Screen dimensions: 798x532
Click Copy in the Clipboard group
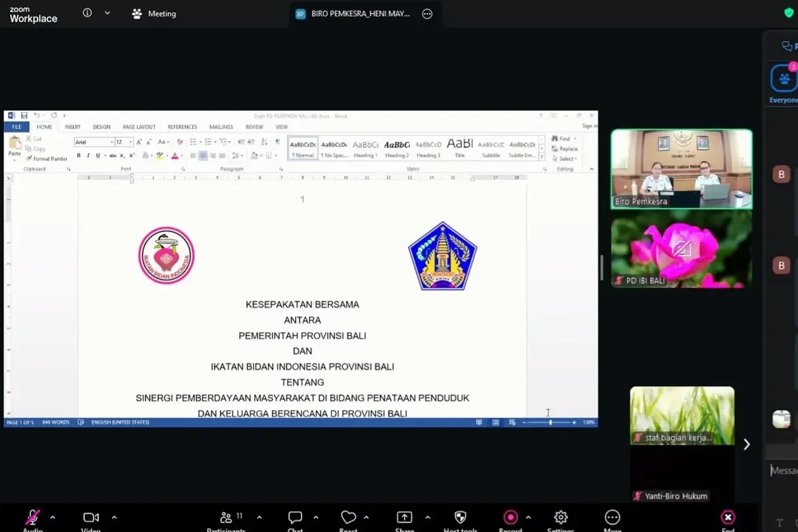[x=35, y=149]
